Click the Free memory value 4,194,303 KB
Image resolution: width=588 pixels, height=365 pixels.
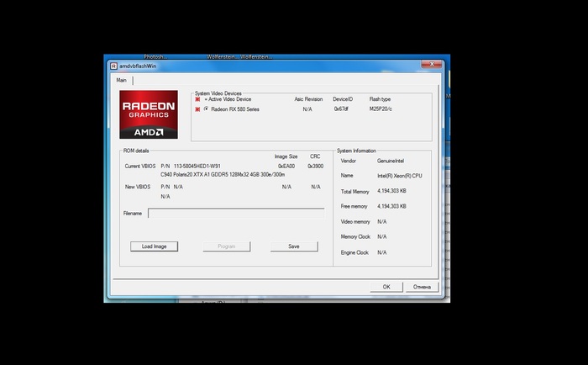coord(391,206)
